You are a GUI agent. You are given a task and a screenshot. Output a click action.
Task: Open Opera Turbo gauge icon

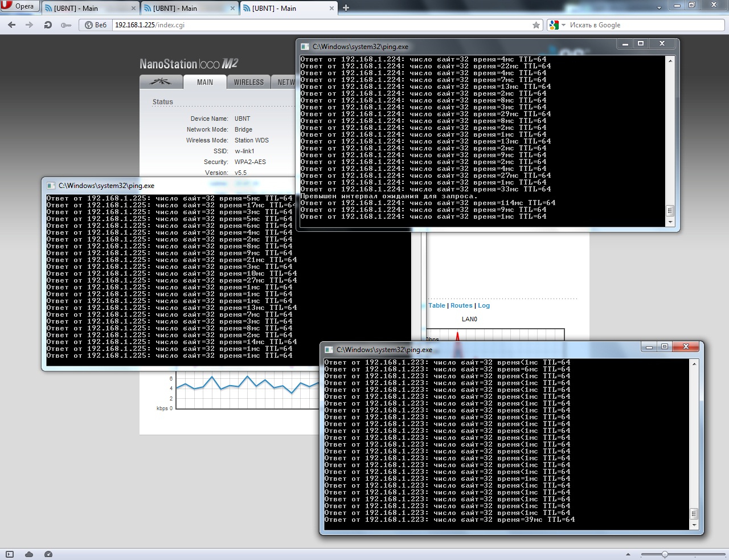coord(48,554)
